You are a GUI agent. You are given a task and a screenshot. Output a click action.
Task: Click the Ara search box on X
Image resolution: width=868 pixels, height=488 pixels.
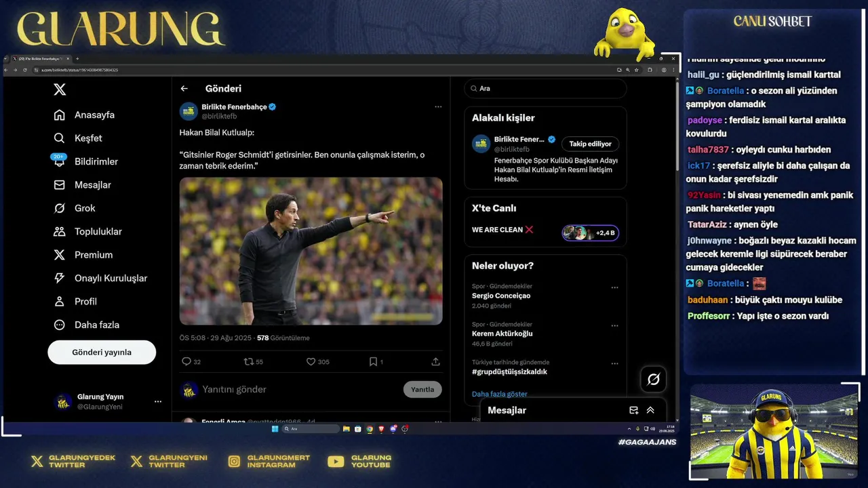click(545, 88)
